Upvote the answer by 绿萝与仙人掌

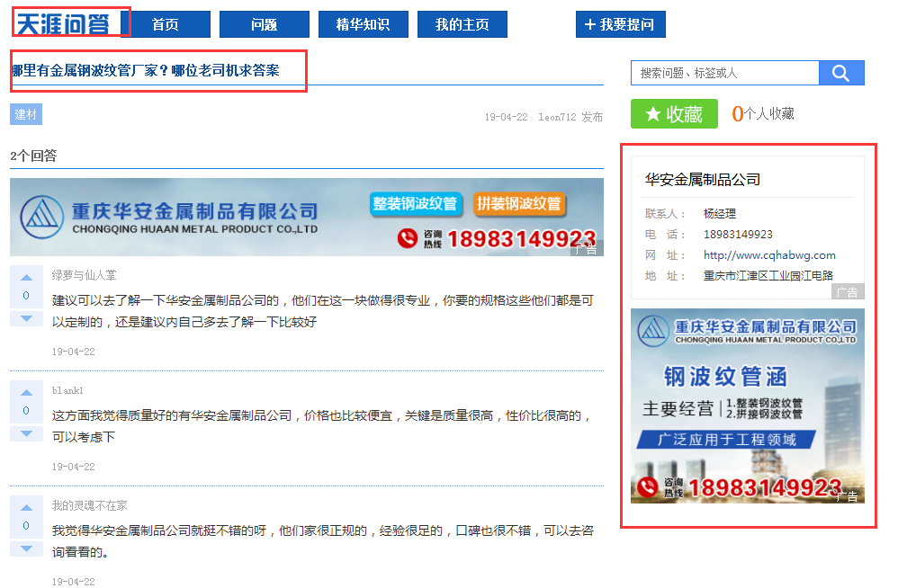26,278
